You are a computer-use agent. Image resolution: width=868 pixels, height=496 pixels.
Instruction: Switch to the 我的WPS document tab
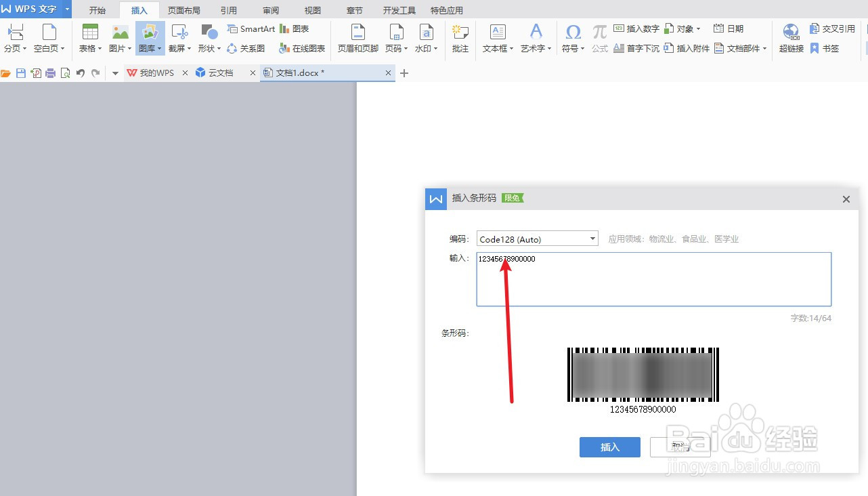156,73
